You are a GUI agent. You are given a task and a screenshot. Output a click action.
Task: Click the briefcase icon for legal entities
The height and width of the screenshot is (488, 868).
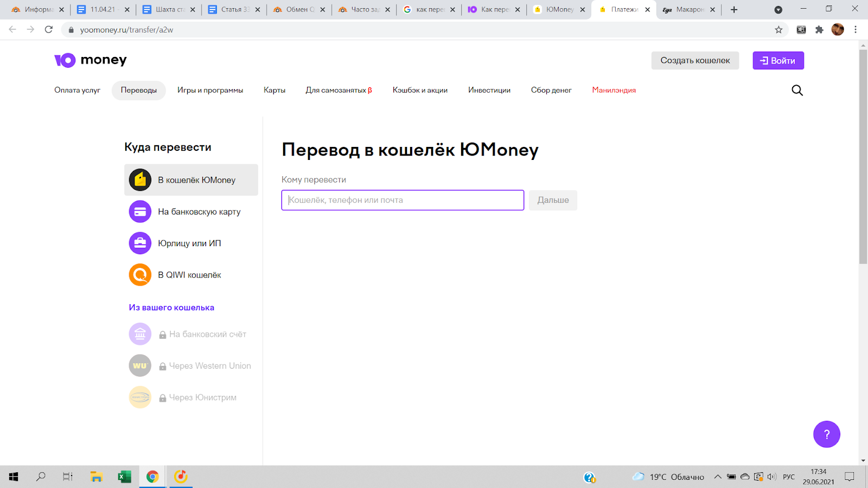(140, 243)
